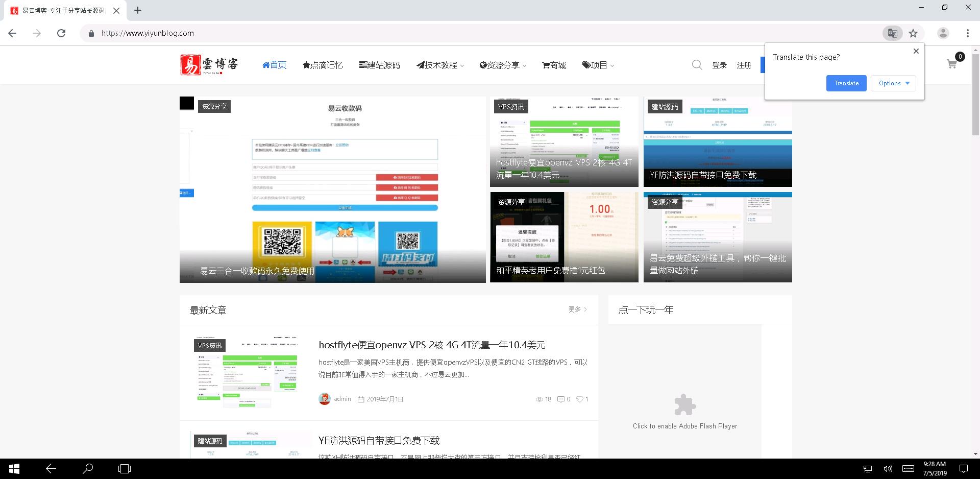Click the admin author name
This screenshot has width=980, height=479.
click(342, 399)
